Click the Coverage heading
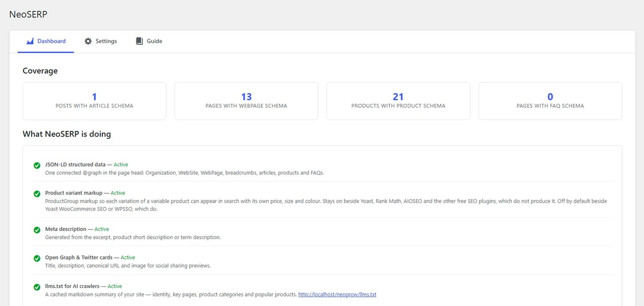This screenshot has height=306, width=644. pos(40,71)
